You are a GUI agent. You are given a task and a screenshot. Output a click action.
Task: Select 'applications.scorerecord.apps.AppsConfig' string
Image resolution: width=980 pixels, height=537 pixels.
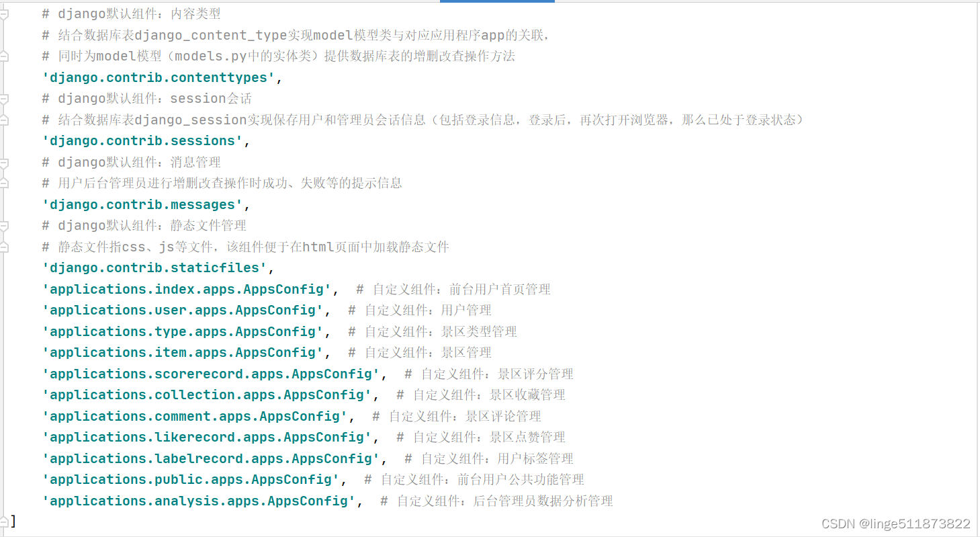pos(211,374)
